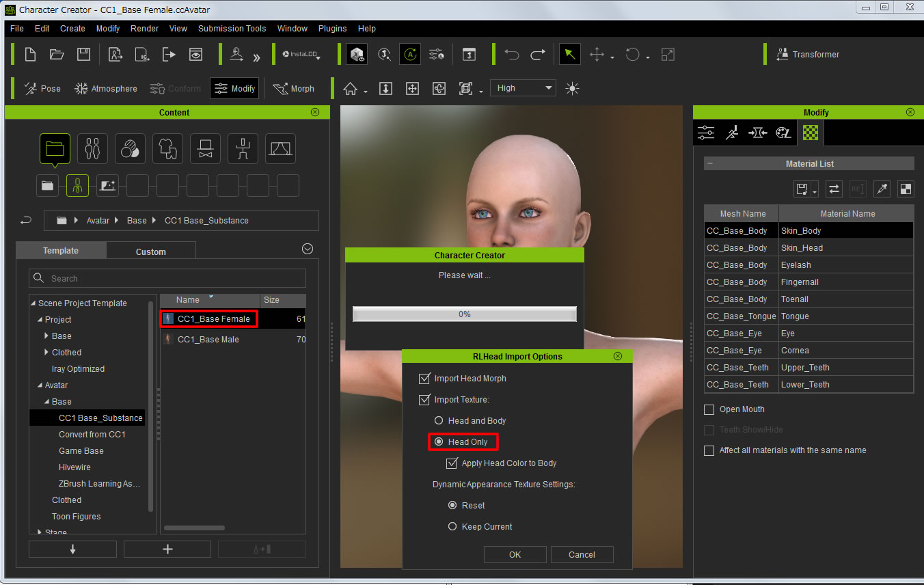Uncheck Import Head Morph
The height and width of the screenshot is (585, 924).
pyautogui.click(x=424, y=378)
